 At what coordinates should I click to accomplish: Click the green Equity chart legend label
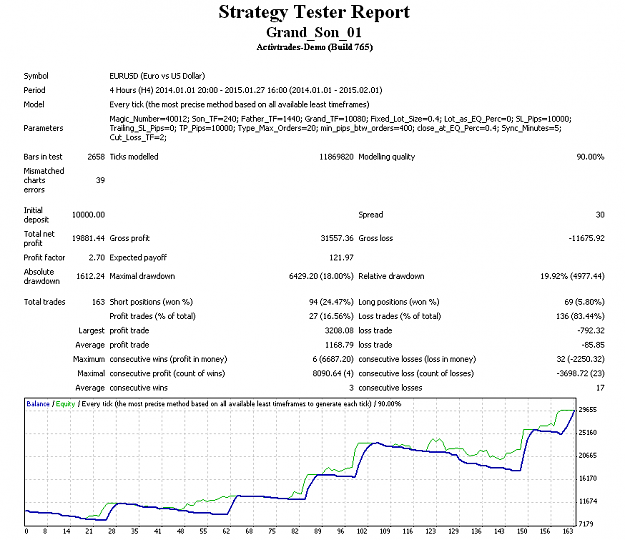click(65, 404)
